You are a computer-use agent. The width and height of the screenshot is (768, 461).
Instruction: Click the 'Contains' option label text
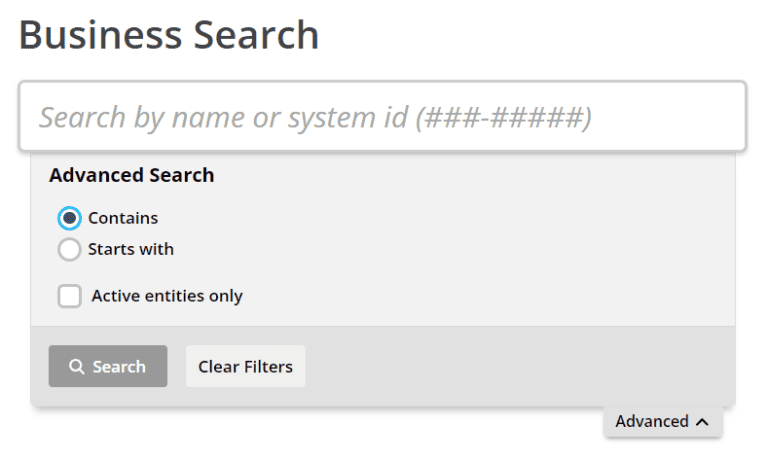coord(123,218)
